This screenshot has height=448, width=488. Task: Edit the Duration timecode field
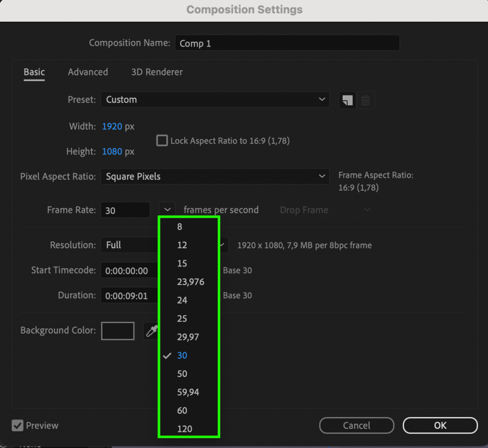click(x=129, y=295)
